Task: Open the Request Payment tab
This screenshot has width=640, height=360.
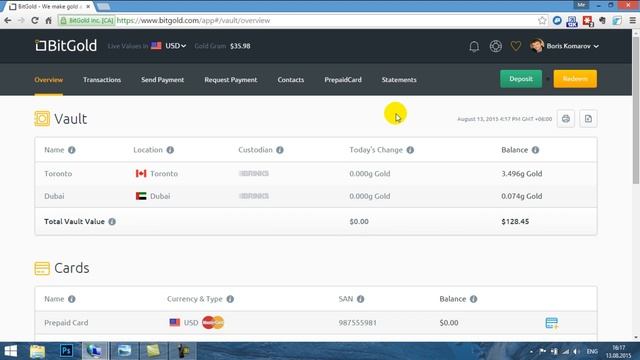Action: pyautogui.click(x=231, y=80)
